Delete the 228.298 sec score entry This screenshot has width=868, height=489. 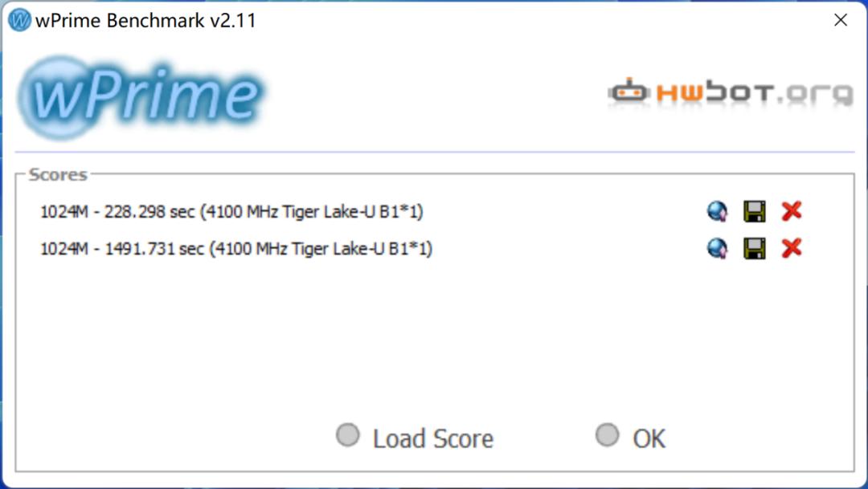tap(792, 211)
